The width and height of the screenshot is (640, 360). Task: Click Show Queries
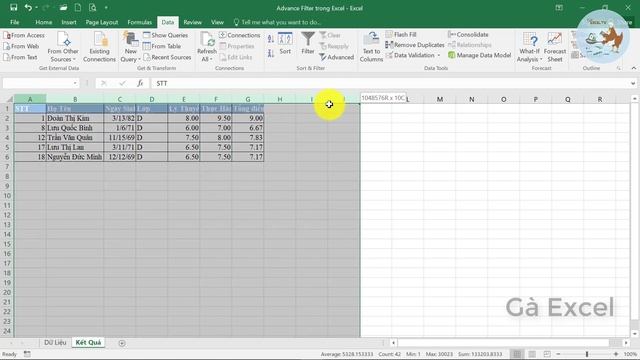pos(166,35)
